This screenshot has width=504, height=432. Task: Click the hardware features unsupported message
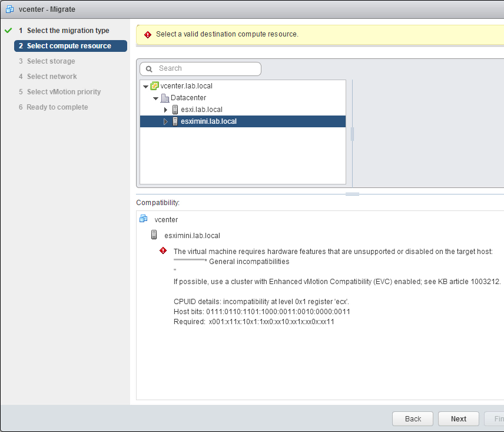(333, 252)
